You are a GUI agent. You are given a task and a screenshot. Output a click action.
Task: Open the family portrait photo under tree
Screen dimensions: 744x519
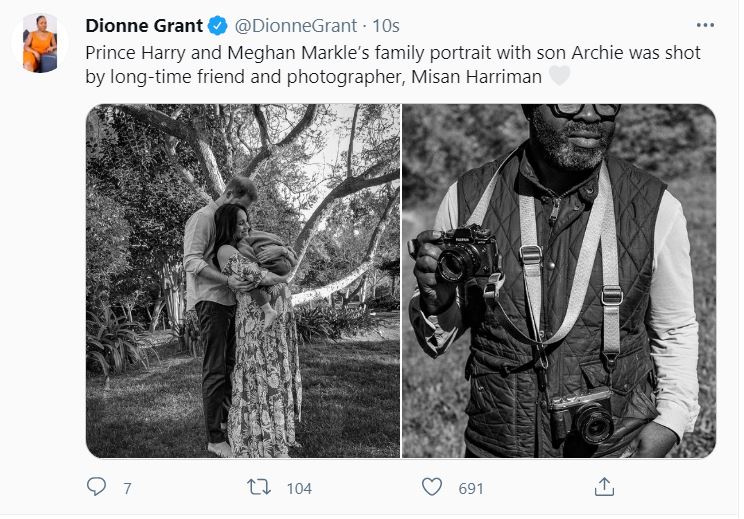click(243, 281)
